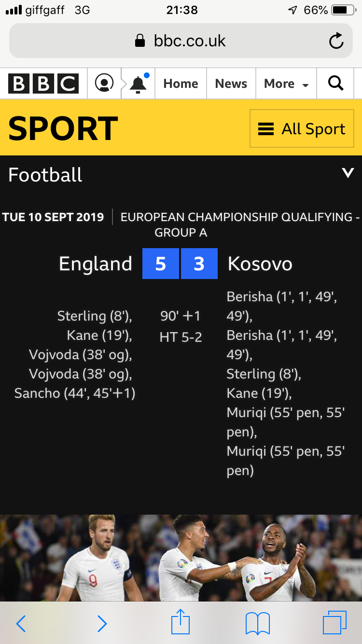Expand the More dropdown menu
This screenshot has height=644, width=362.
coord(286,84)
